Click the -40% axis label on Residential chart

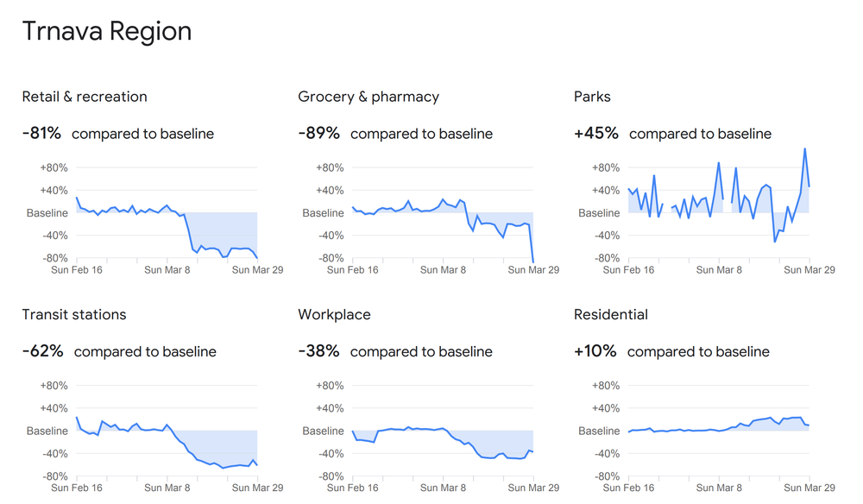tap(606, 454)
